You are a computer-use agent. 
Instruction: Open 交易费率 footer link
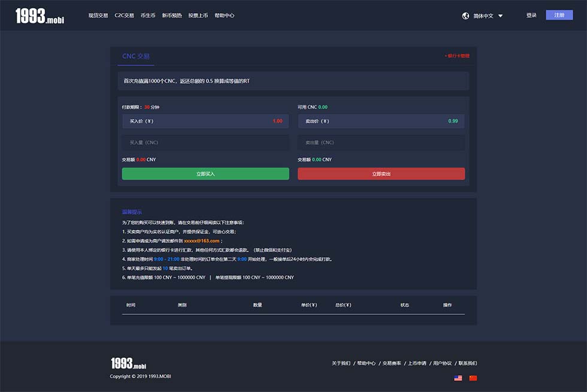click(392, 363)
